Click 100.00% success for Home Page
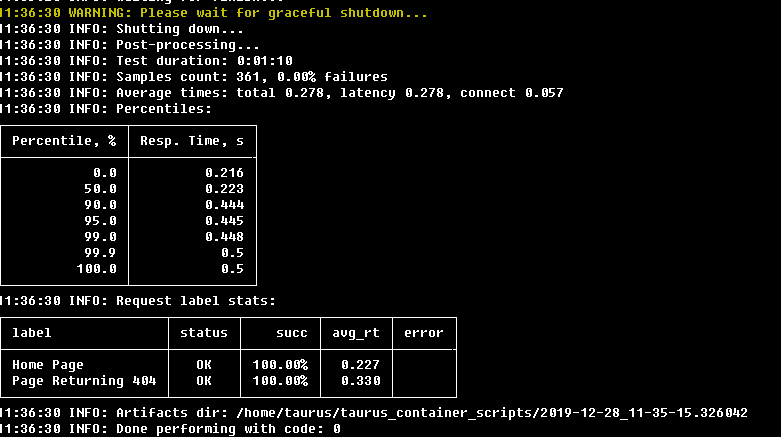Screen dimensions: 781x437 tap(280, 365)
